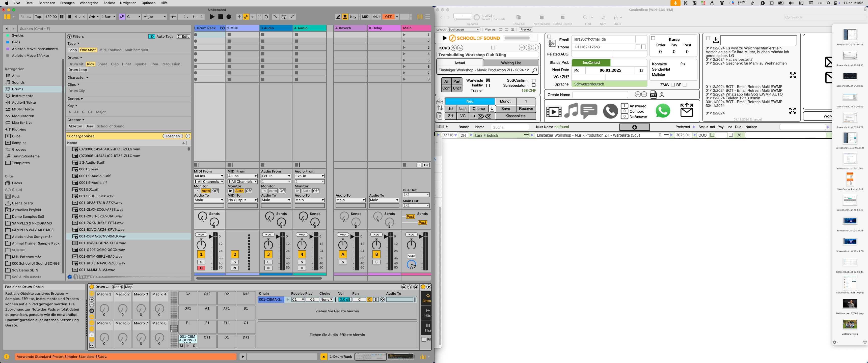Click the Rand button on Drum Rack
The image size is (868, 363).
(x=117, y=287)
